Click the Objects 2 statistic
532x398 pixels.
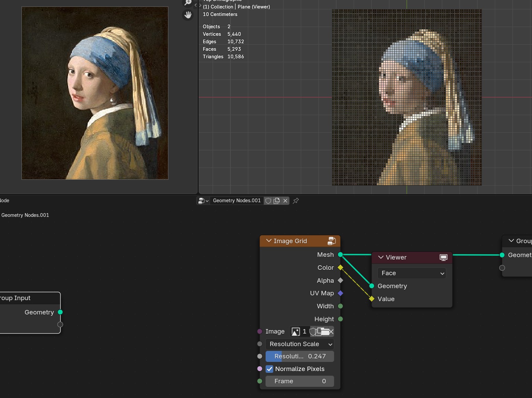tap(216, 27)
